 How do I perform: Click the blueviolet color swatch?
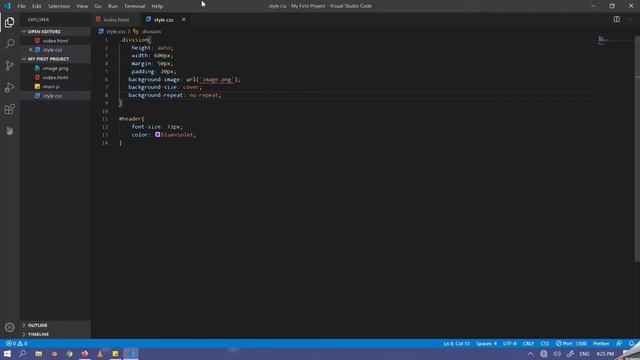click(158, 134)
